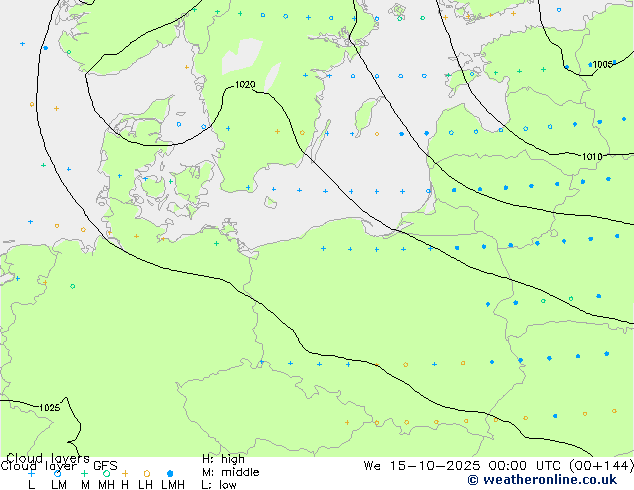Click the blue plus legend symbol for L
Image resolution: width=634 pixels, height=490 pixels.
[32, 473]
